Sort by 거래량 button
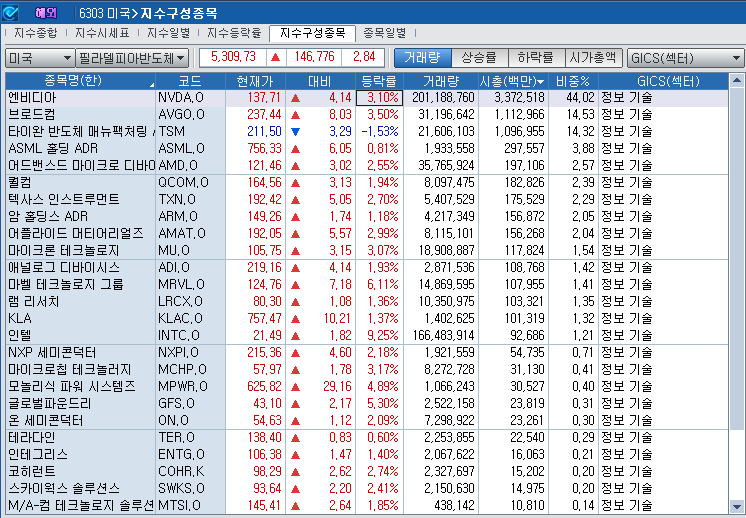 (422, 58)
